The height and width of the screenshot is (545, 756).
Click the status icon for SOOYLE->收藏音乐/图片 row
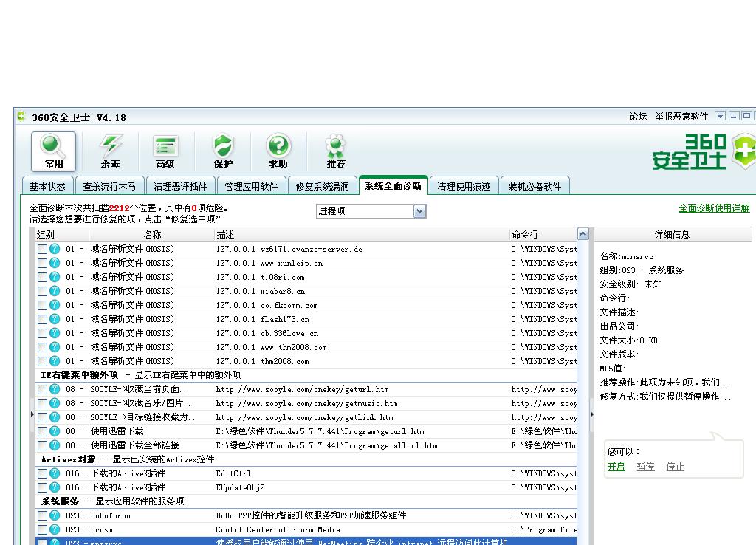point(55,403)
